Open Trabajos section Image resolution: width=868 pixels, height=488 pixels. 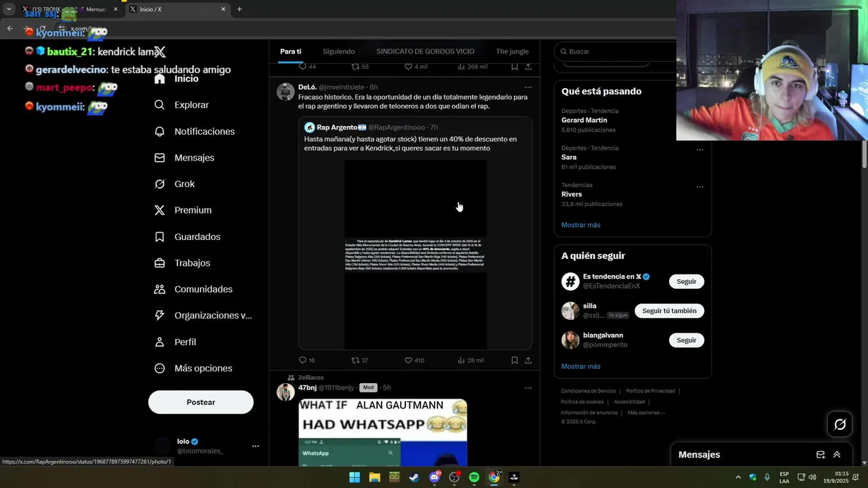coord(182,263)
